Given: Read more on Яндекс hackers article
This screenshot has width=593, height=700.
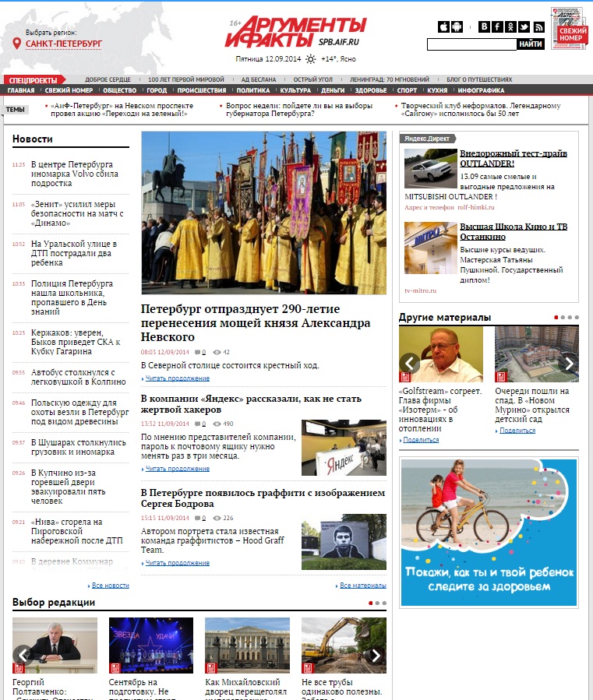Looking at the screenshot, I should [x=178, y=469].
